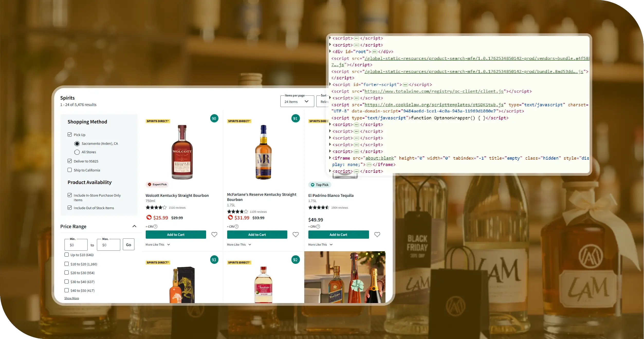Click the red sale tag icon beside $25.99
The image size is (644, 339).
pos(149,217)
